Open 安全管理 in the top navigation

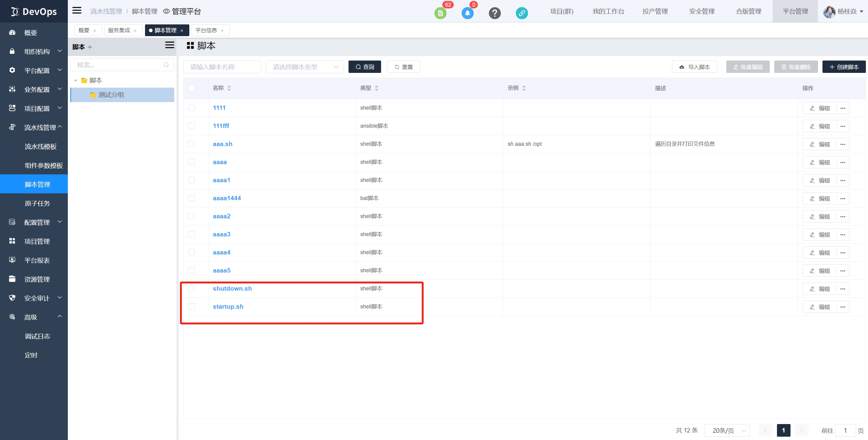(702, 11)
